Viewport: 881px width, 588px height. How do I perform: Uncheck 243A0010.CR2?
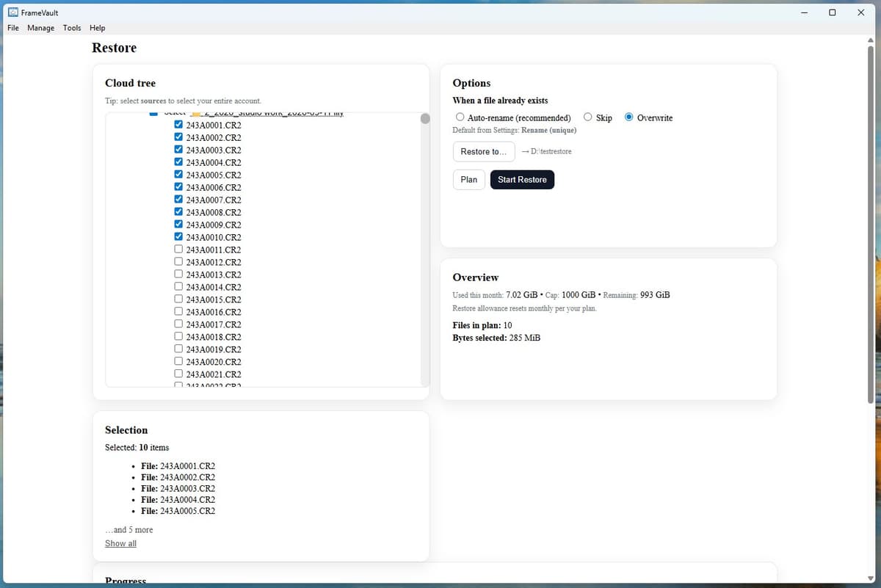178,236
